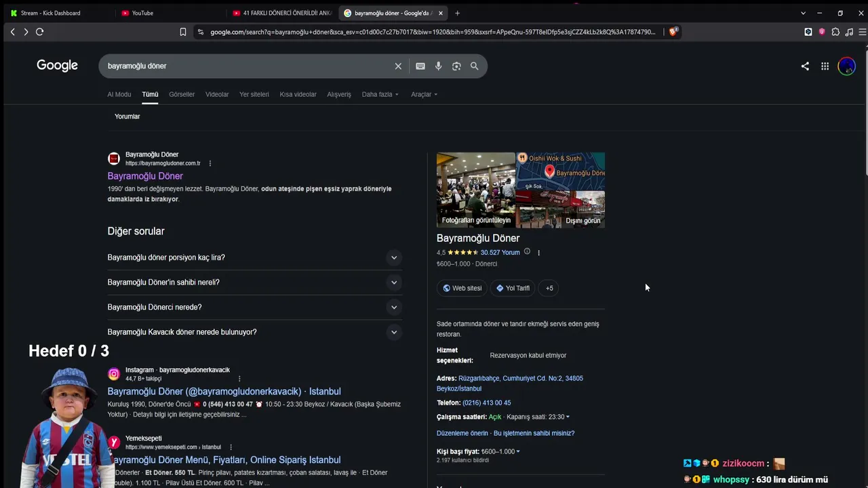Bookmark this page in the address bar
This screenshot has height=488, width=868.
pos(183,32)
